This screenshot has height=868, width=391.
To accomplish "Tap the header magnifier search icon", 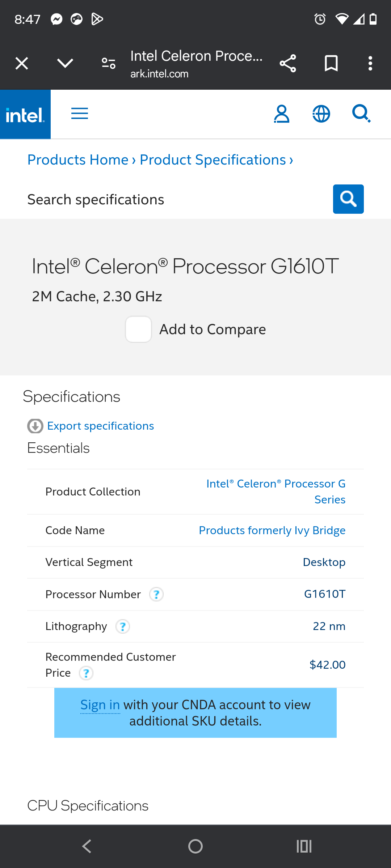I will [x=361, y=114].
